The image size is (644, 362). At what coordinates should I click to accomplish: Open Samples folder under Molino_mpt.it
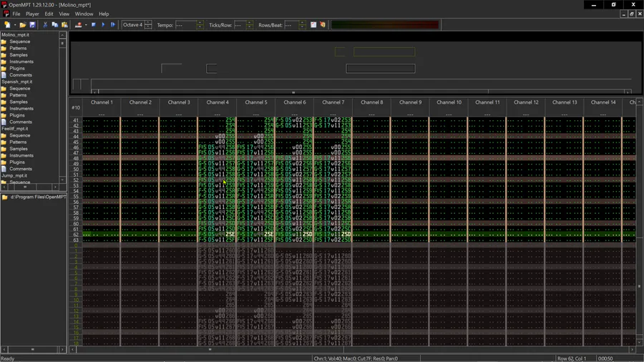tap(19, 55)
